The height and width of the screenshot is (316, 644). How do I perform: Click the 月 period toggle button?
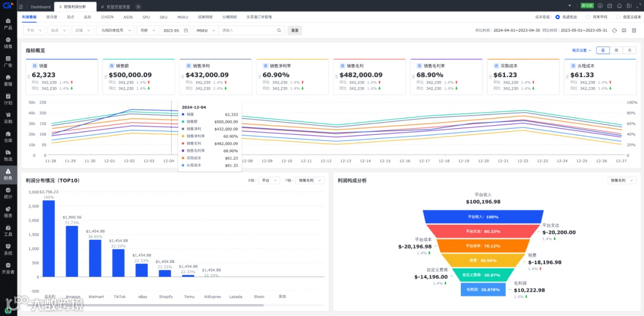click(x=629, y=50)
